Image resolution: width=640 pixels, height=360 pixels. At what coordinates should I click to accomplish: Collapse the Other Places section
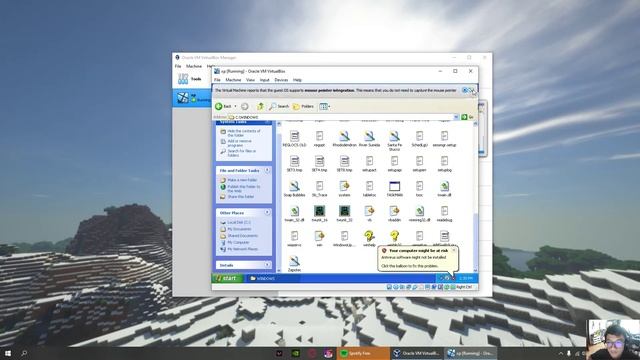pyautogui.click(x=267, y=213)
